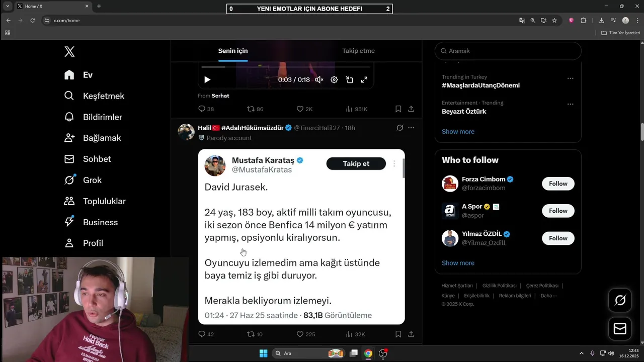Open Topluluklar communities
The height and width of the screenshot is (362, 644).
(x=95, y=201)
